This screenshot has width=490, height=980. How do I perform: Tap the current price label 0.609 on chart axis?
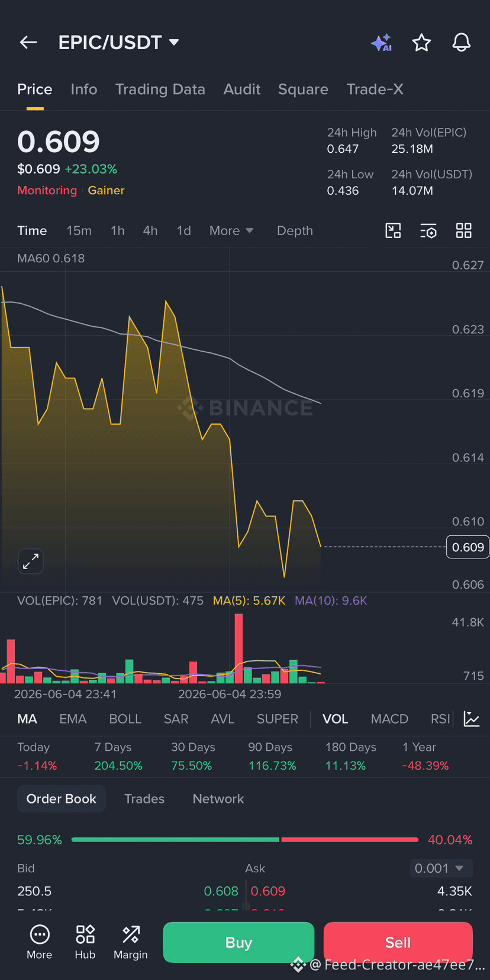[468, 547]
